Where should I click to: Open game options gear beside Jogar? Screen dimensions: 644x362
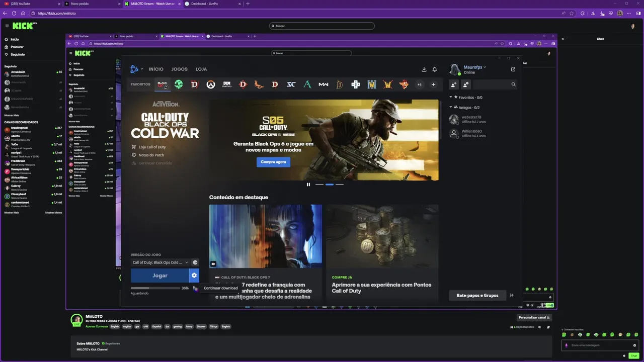[194, 276]
